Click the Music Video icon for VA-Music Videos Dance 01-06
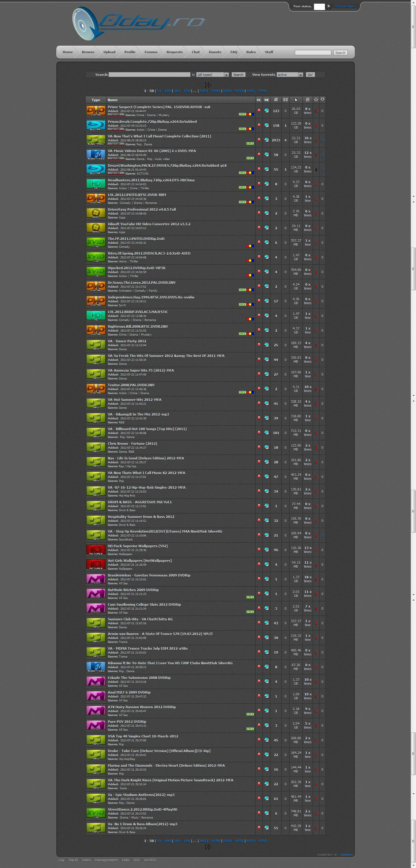Image resolution: width=416 pixels, height=868 pixels. point(96,155)
